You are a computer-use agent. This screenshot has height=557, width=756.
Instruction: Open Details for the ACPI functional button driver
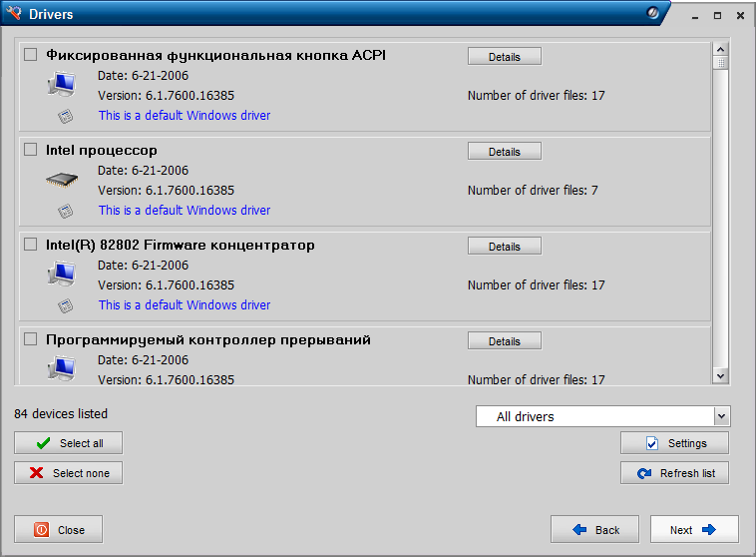click(505, 57)
